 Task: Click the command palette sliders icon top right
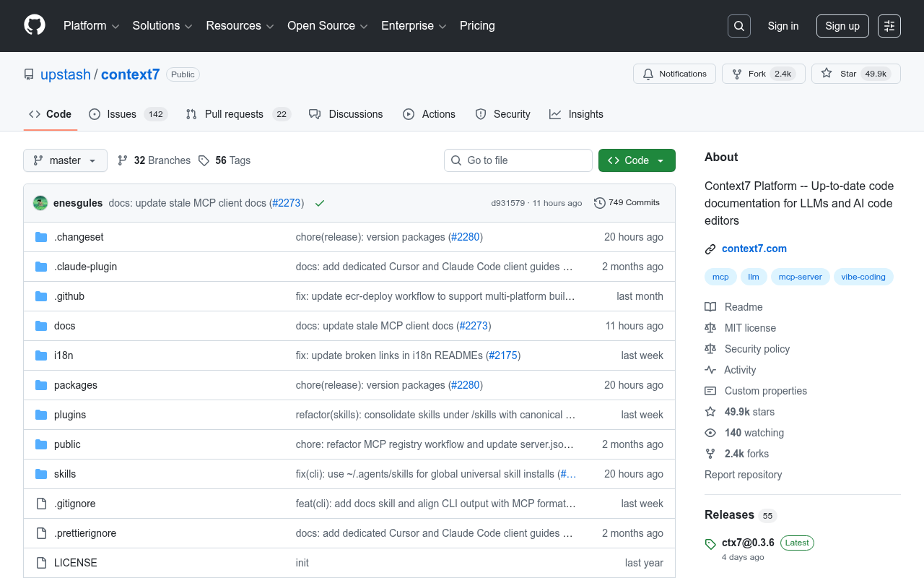pos(889,25)
